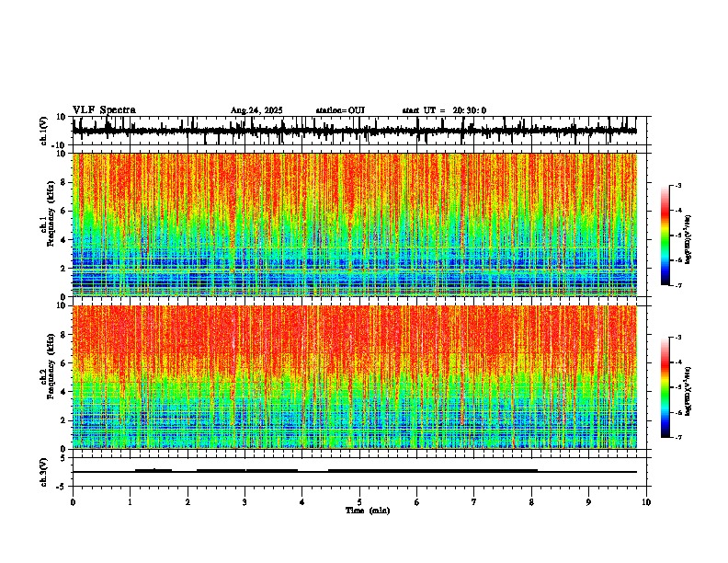Click the "5" tick on Time axis
Screen dimensions: 728x563
359,502
